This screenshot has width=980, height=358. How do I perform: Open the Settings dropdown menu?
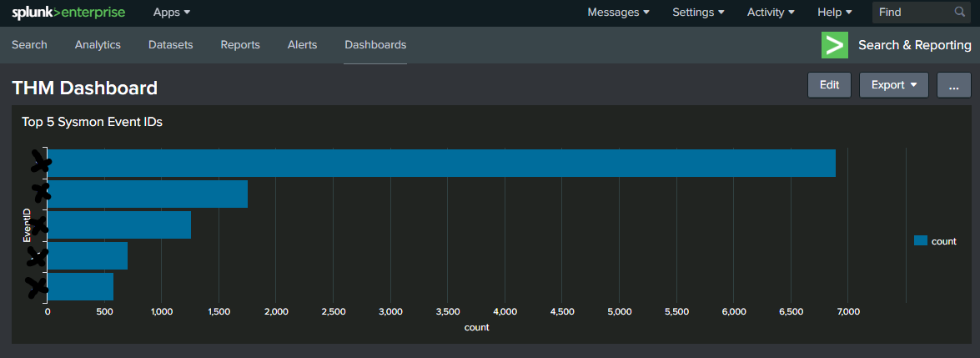click(698, 13)
